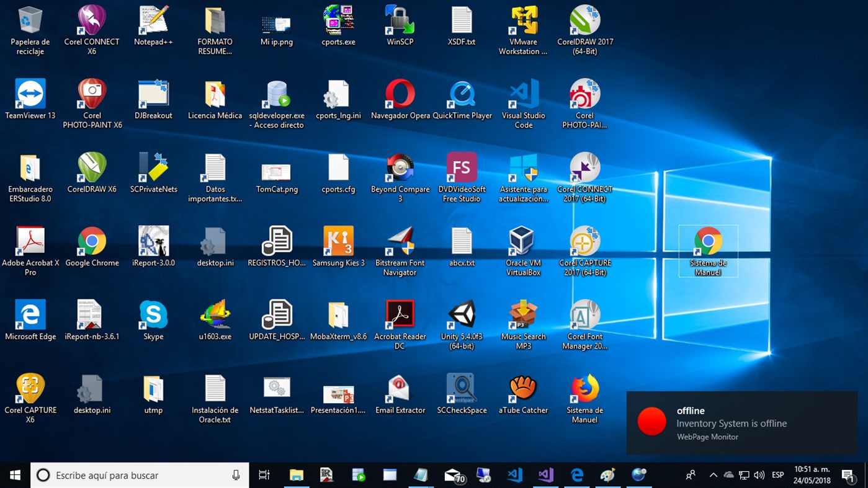Viewport: 868px width, 488px height.
Task: Select the Firefox Sistema de Manuel shortcut
Action: pos(584,399)
